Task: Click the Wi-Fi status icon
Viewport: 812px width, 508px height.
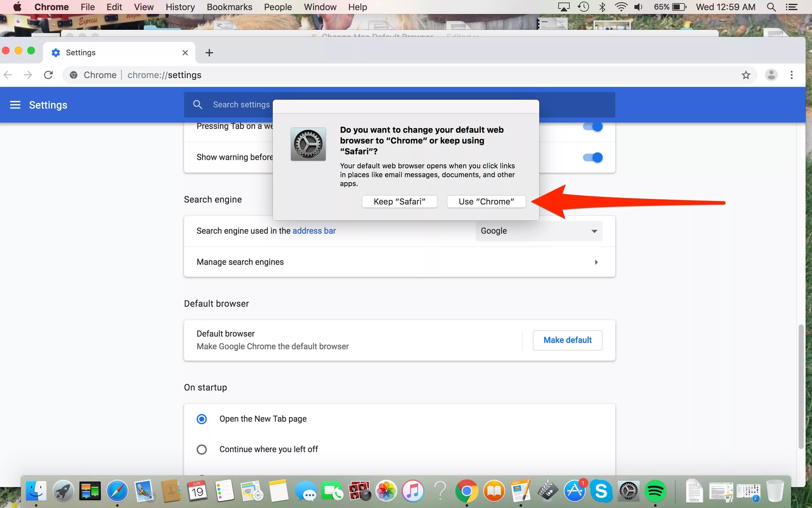Action: click(x=621, y=7)
